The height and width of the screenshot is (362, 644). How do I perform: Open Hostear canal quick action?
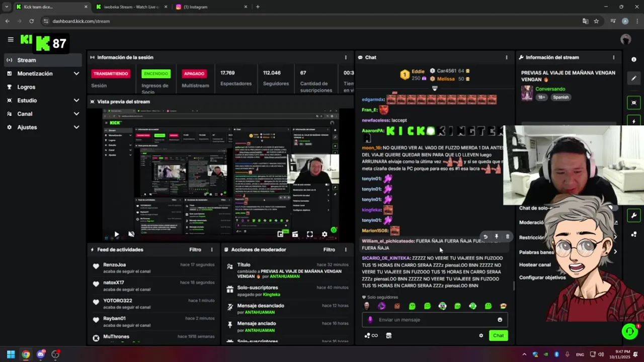pyautogui.click(x=535, y=265)
